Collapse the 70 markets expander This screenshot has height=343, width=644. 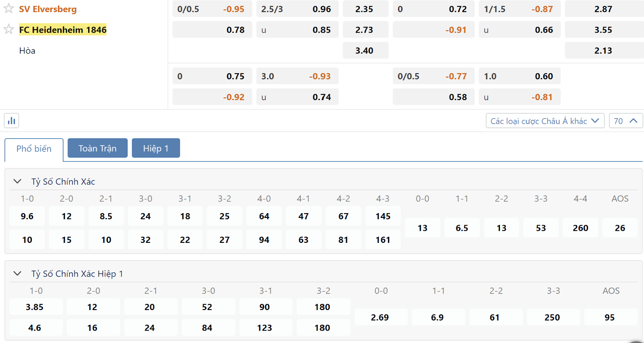coord(626,121)
